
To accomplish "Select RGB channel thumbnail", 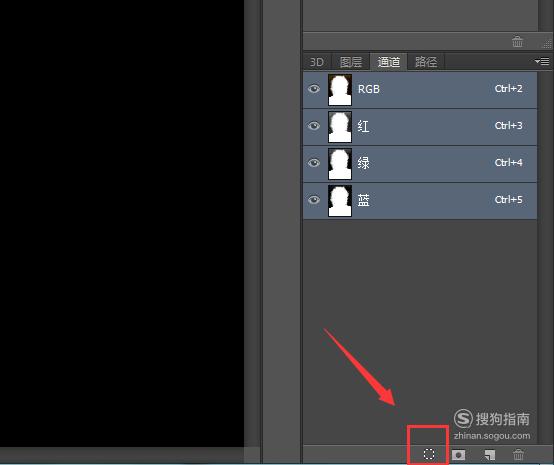I will pos(340,90).
